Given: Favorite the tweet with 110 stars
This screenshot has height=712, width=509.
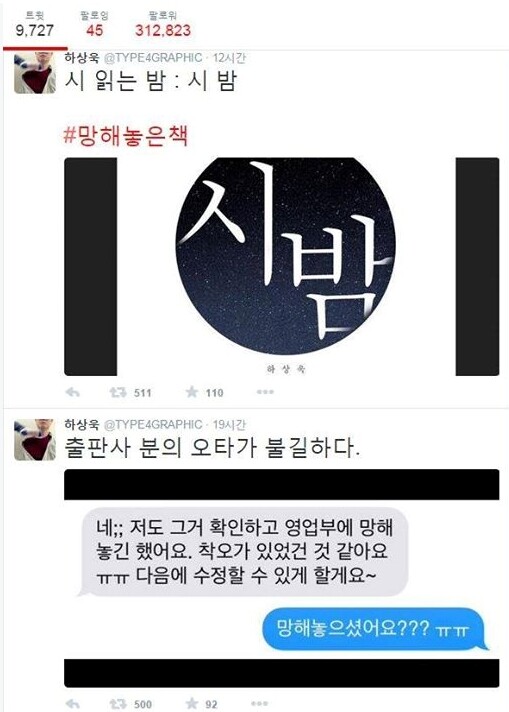Looking at the screenshot, I should (x=192, y=391).
